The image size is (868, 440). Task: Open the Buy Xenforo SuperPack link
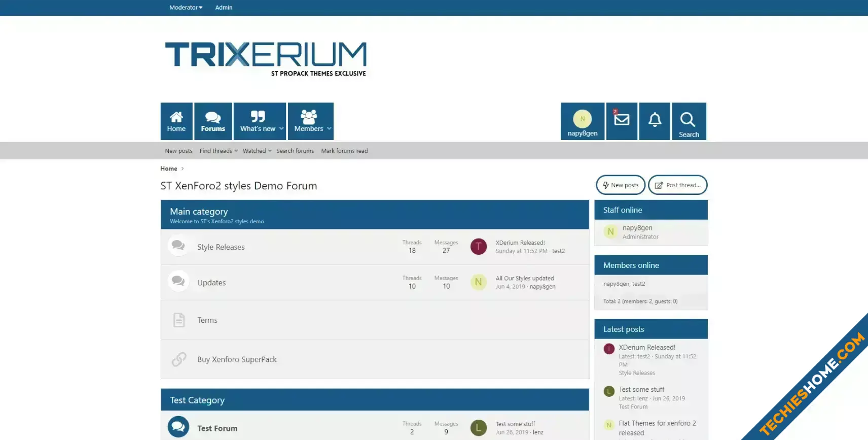pos(237,359)
